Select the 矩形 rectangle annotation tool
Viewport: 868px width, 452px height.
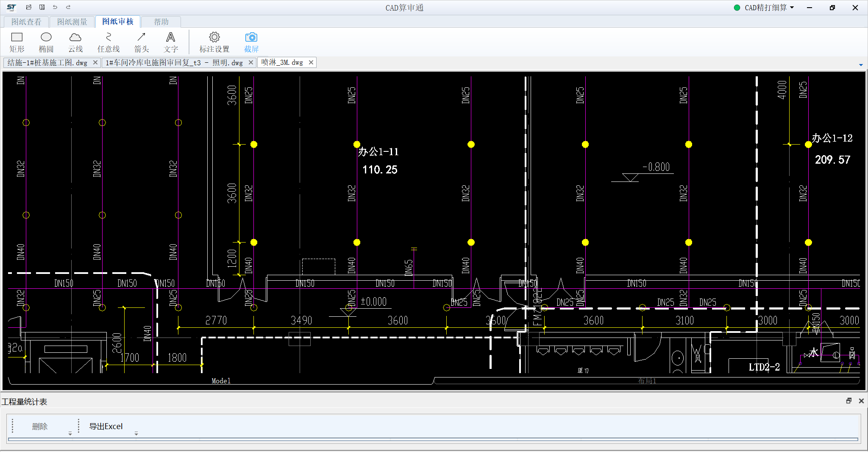17,42
